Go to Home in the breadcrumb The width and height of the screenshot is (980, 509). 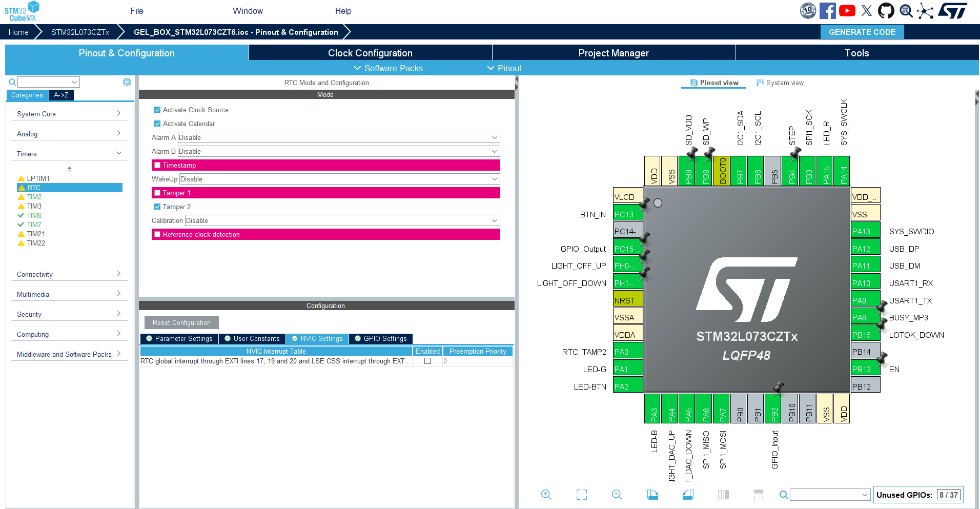point(18,32)
